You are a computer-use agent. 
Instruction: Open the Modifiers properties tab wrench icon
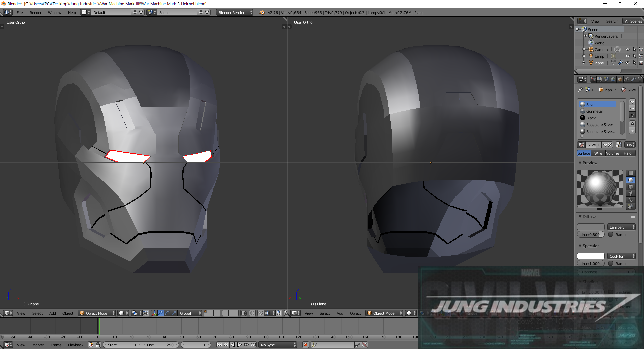coord(633,79)
